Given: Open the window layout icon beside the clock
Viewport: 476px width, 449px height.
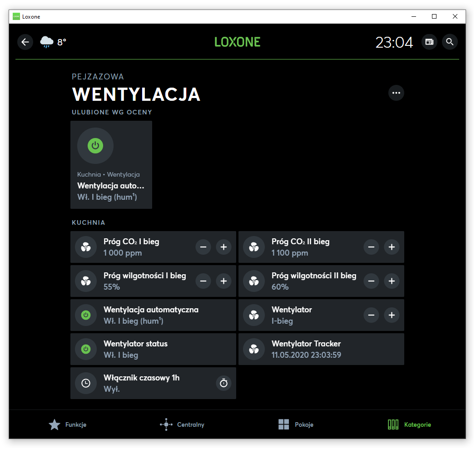Looking at the screenshot, I should point(429,42).
